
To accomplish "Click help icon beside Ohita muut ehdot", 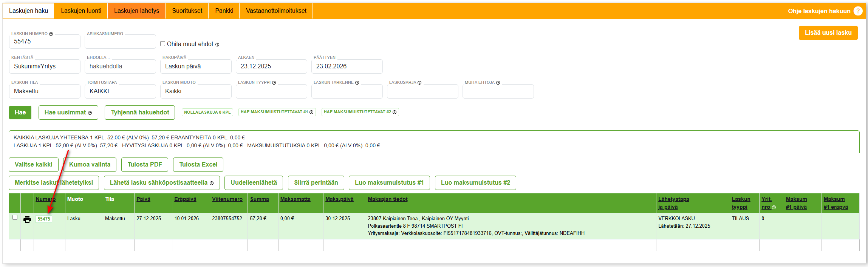I will click(x=217, y=45).
